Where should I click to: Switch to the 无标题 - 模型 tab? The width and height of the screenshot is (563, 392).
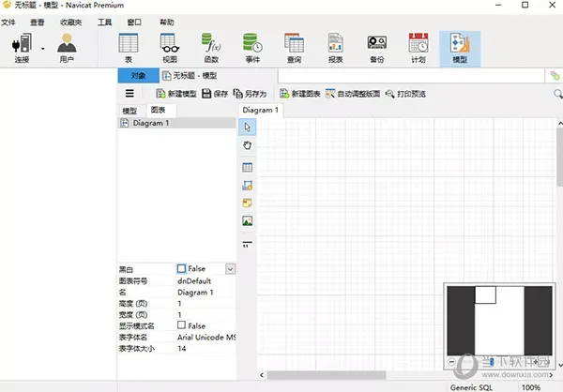click(x=190, y=75)
